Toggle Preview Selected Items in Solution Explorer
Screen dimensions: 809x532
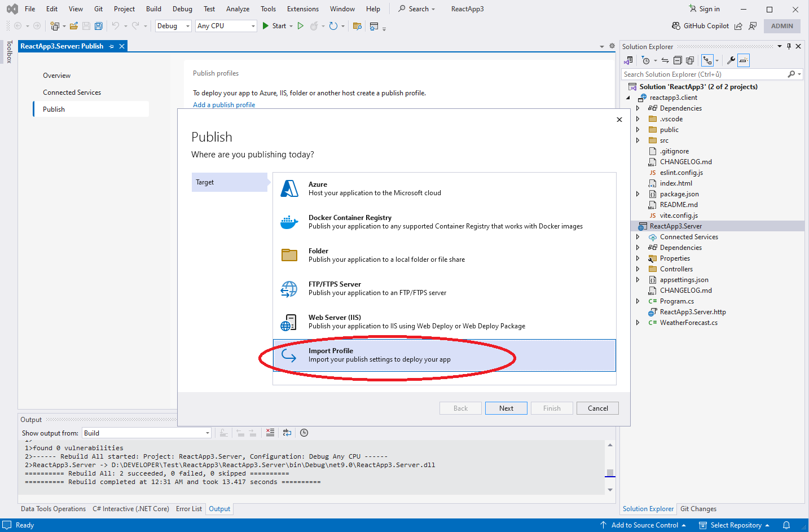[744, 60]
